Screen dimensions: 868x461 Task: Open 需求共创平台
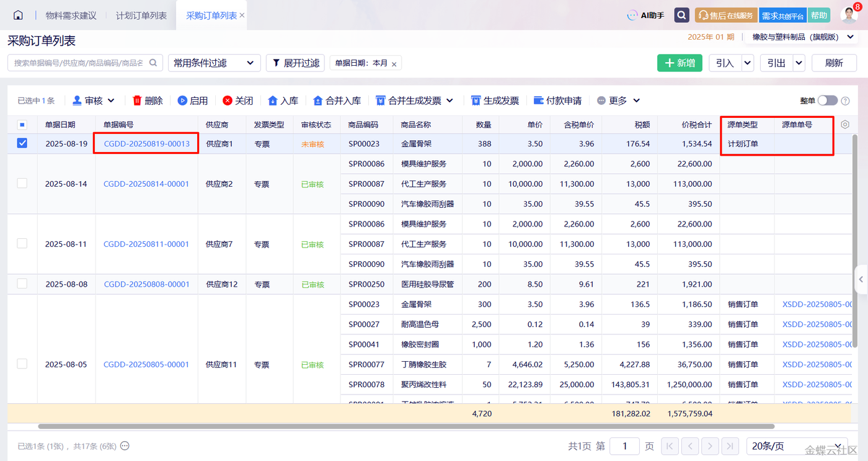click(783, 16)
